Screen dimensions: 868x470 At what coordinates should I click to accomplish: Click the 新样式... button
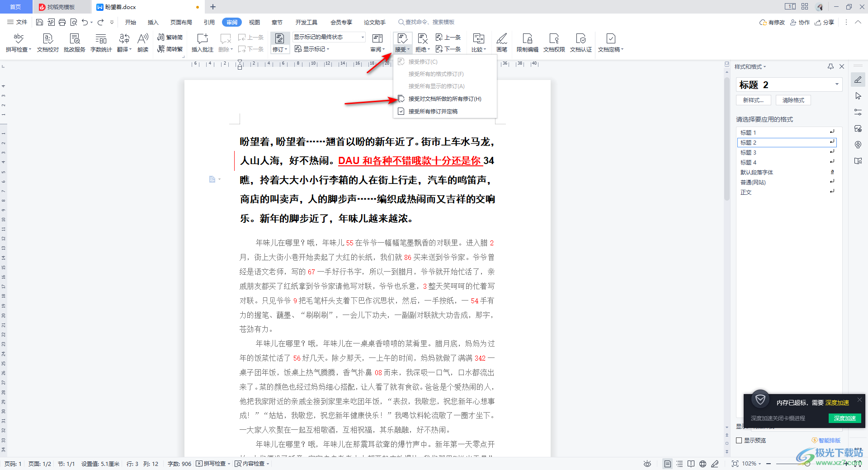pyautogui.click(x=753, y=100)
